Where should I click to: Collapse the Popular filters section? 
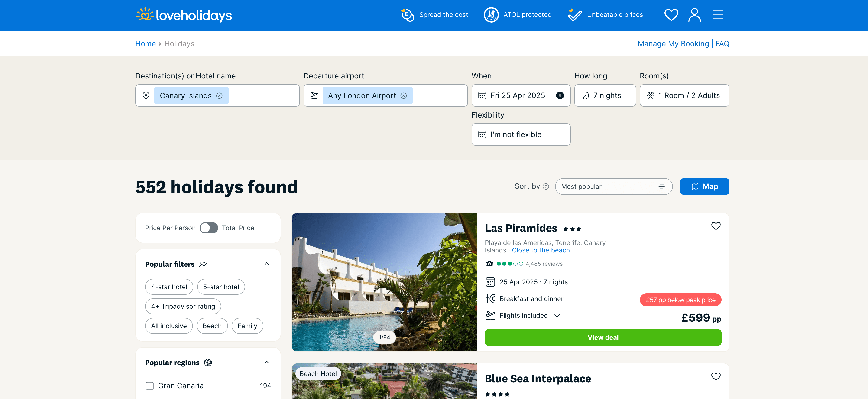coord(266,264)
